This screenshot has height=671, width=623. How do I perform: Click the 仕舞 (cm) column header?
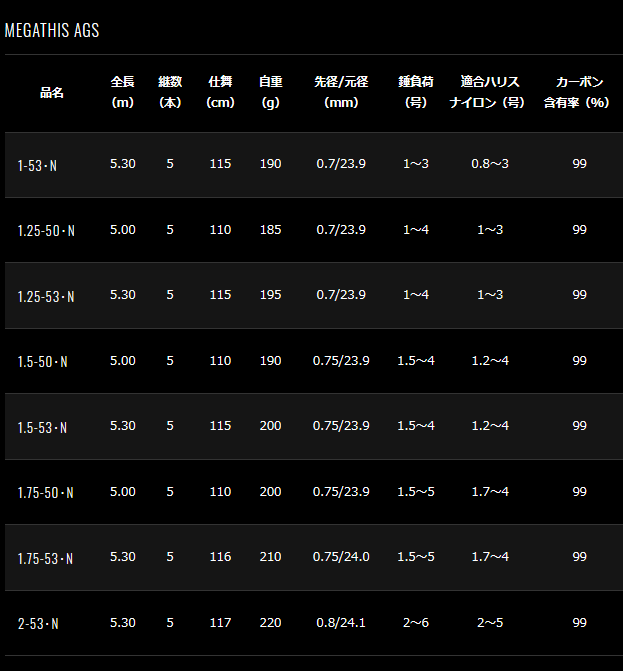point(220,92)
